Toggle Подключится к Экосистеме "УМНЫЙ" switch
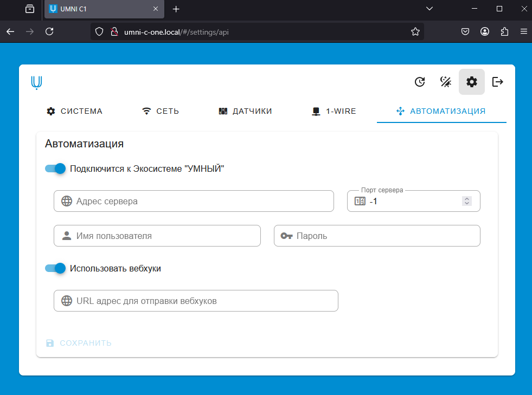The height and width of the screenshot is (395, 532). click(55, 169)
